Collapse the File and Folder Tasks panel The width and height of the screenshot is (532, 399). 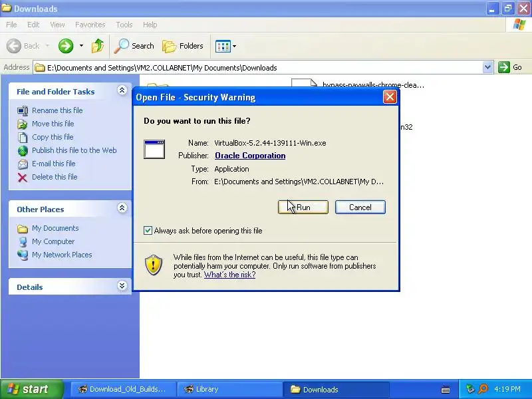click(x=122, y=90)
